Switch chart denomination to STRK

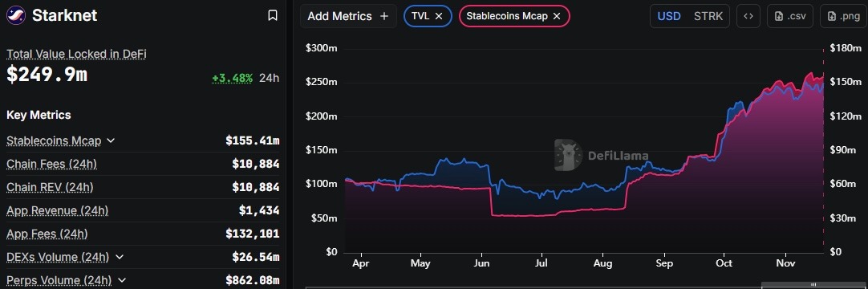(x=708, y=16)
